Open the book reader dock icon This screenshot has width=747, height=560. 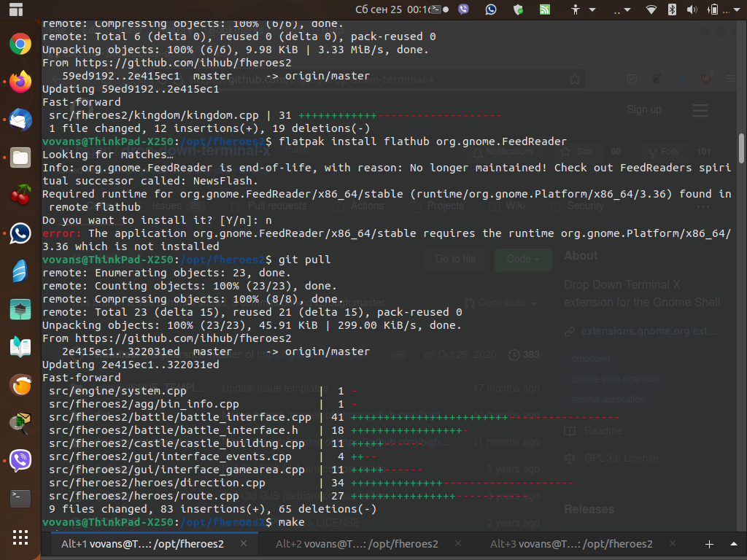tap(20, 346)
